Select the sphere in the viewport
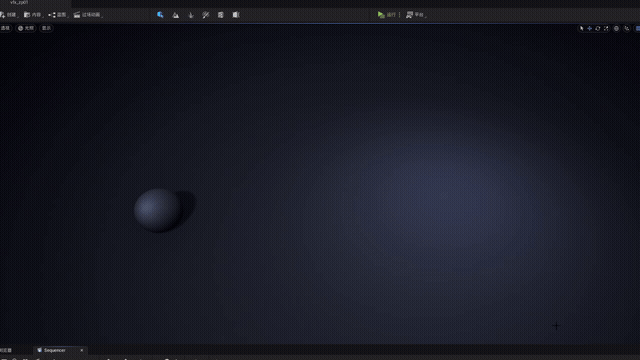 [x=158, y=210]
